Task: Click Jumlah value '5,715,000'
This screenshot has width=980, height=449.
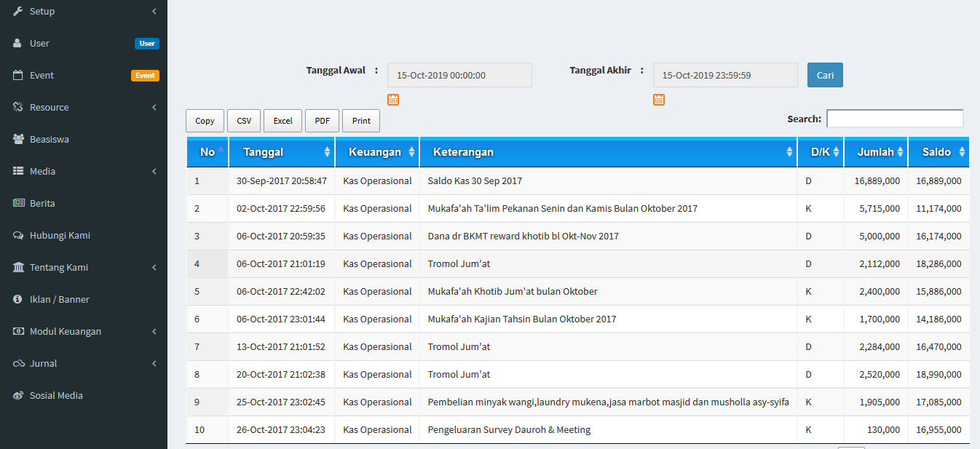Action: [880, 208]
